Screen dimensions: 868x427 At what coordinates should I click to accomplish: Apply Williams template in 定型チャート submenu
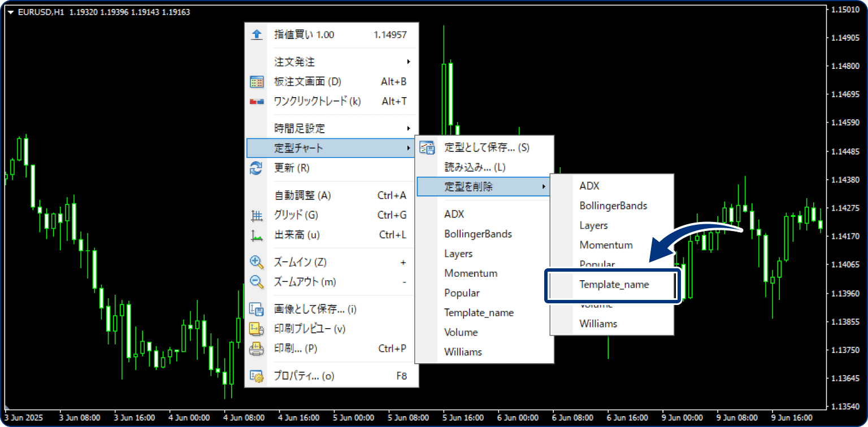tap(484, 352)
